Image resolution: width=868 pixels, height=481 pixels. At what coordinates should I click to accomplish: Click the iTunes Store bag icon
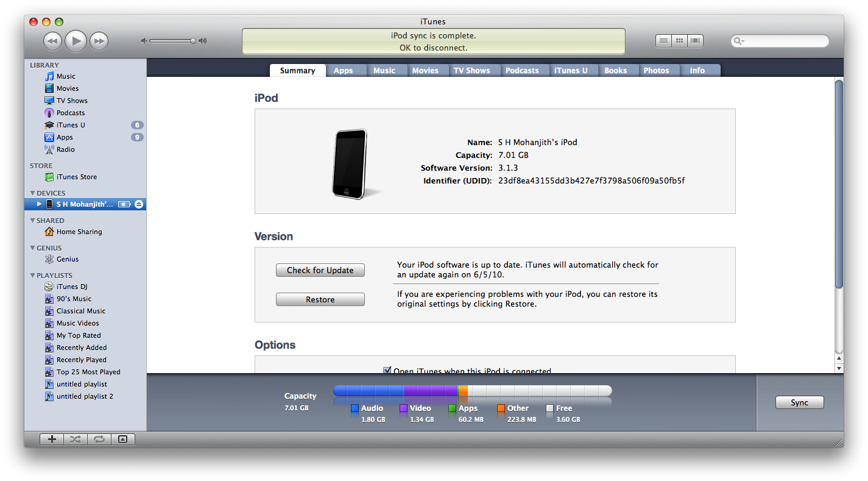click(49, 177)
